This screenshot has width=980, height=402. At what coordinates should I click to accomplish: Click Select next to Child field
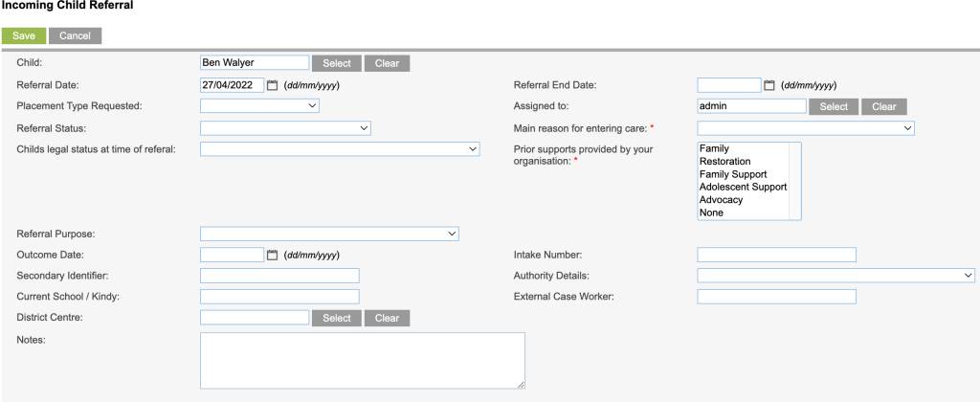point(337,63)
